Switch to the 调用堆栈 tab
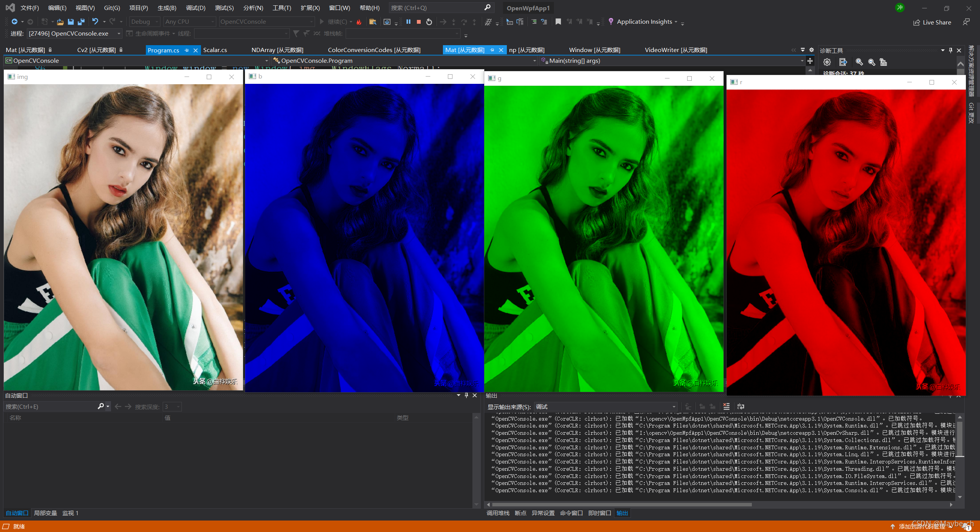This screenshot has width=980, height=532. click(x=498, y=513)
